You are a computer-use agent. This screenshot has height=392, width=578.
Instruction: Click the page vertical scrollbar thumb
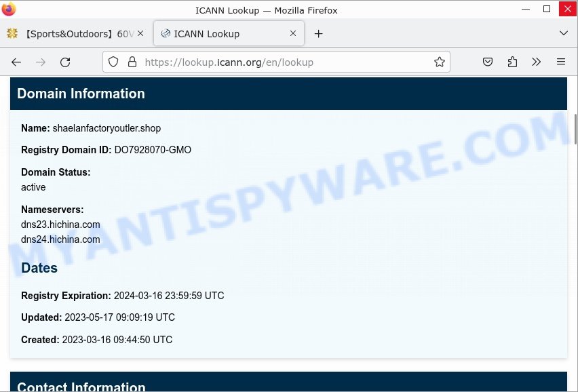(x=575, y=129)
